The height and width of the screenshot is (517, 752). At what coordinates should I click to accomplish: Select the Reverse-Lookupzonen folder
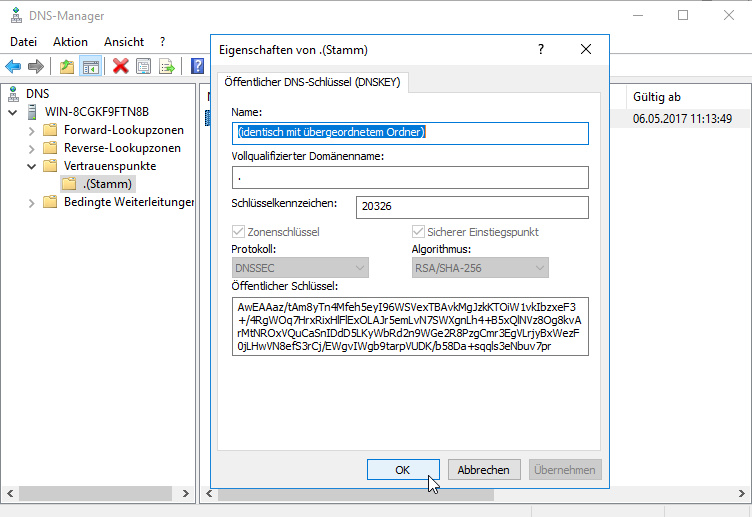(x=122, y=148)
